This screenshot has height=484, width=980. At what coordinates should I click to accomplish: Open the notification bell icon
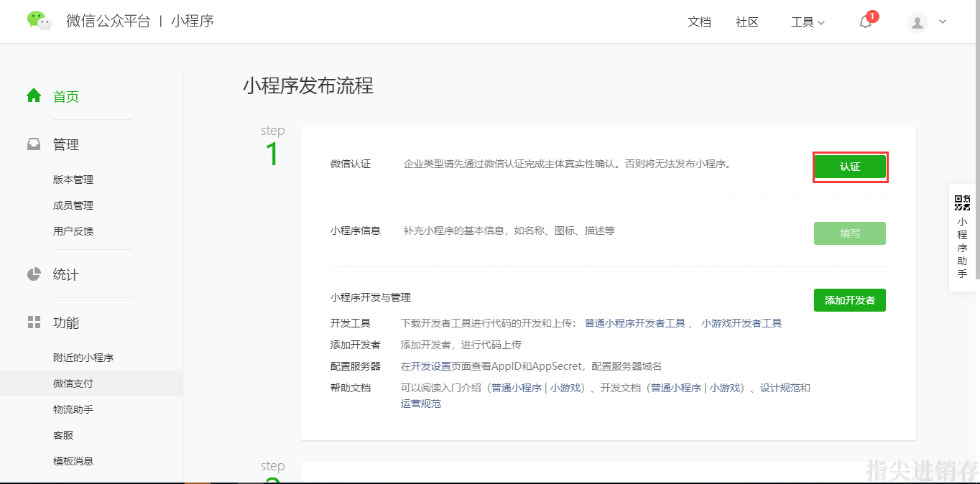[x=866, y=22]
